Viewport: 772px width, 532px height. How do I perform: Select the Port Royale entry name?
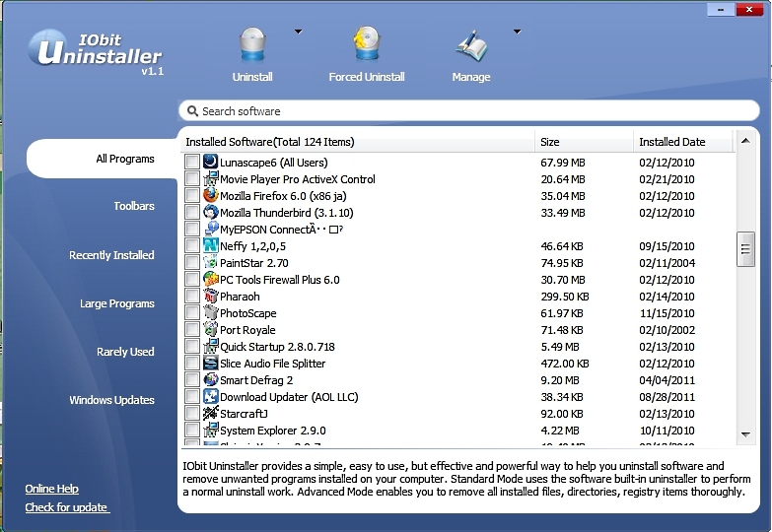click(247, 330)
